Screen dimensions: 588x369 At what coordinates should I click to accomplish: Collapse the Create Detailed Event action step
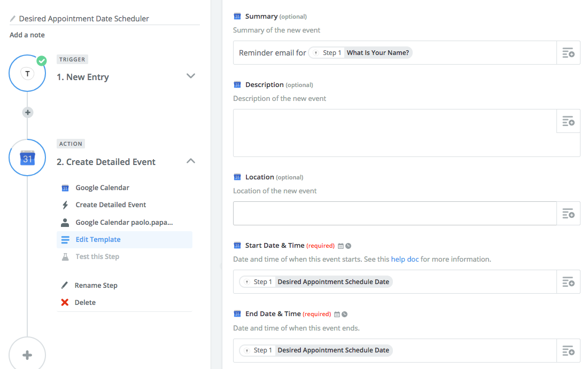click(x=191, y=160)
